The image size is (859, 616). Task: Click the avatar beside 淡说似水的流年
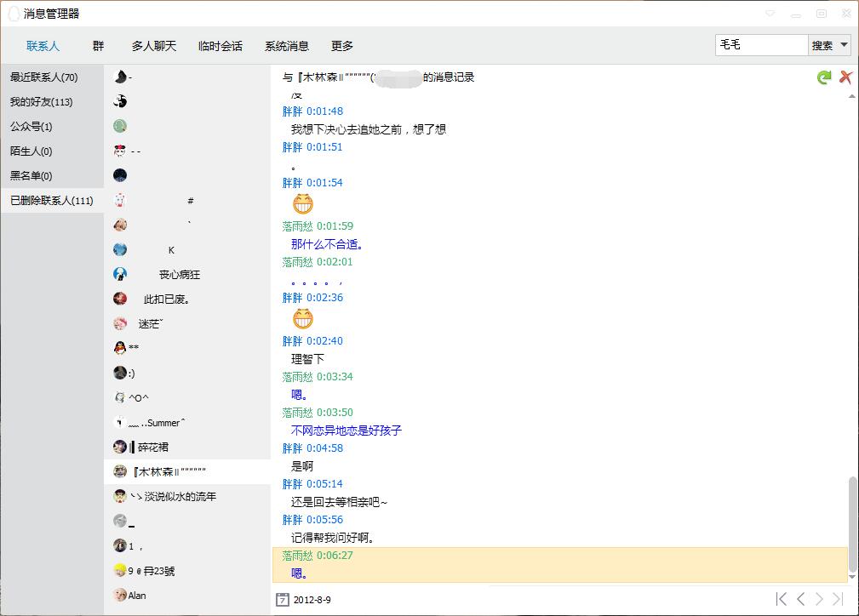[x=120, y=496]
